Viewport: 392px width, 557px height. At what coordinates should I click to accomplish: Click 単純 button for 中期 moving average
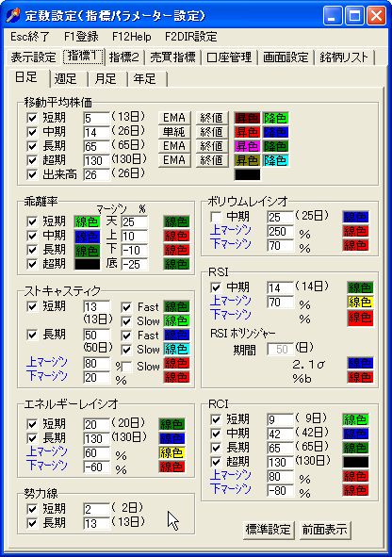(174, 132)
